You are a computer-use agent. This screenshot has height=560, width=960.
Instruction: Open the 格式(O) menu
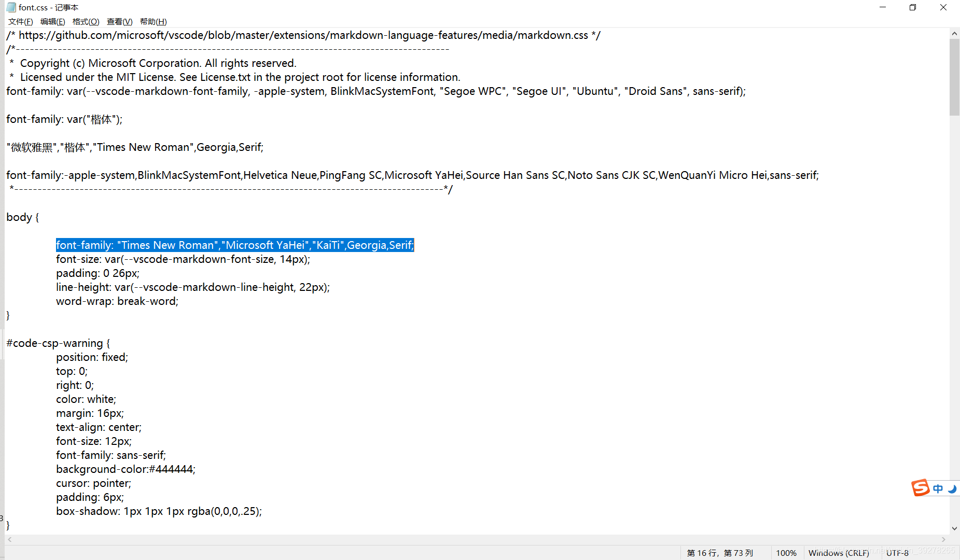click(86, 22)
